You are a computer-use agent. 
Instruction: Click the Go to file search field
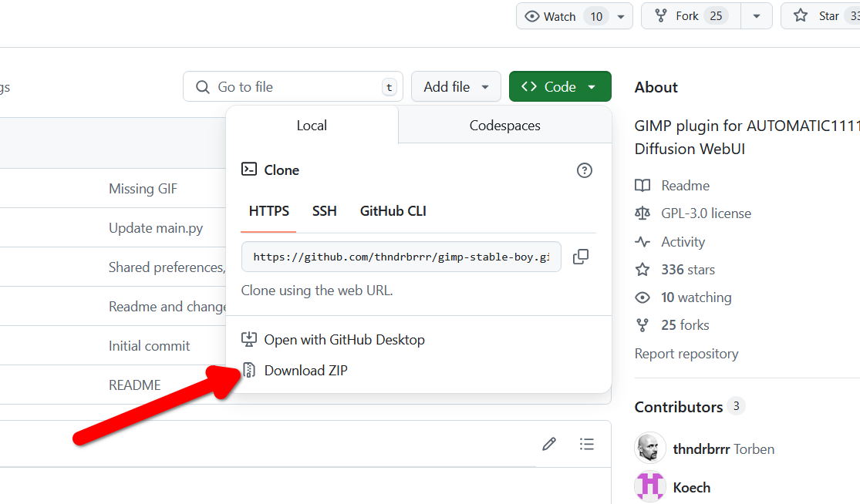tap(293, 86)
